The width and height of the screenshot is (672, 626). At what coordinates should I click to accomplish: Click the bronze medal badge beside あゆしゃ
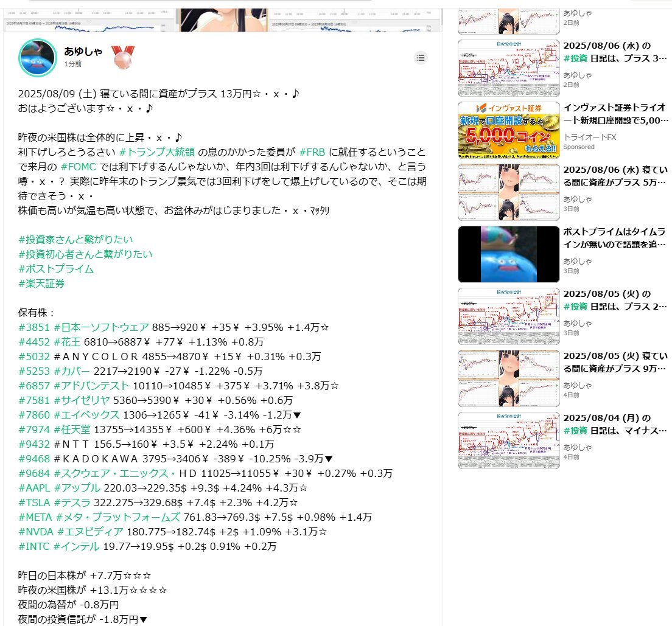(122, 57)
